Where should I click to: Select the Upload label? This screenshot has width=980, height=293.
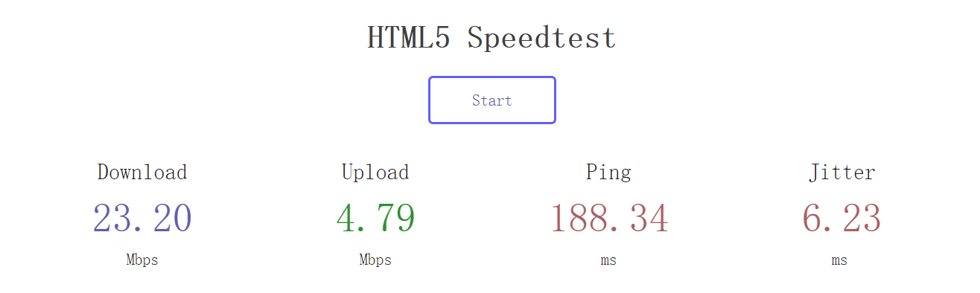pos(375,173)
